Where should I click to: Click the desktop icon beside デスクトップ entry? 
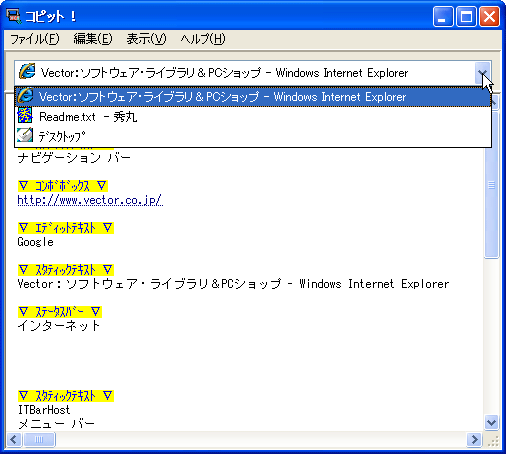pos(25,135)
